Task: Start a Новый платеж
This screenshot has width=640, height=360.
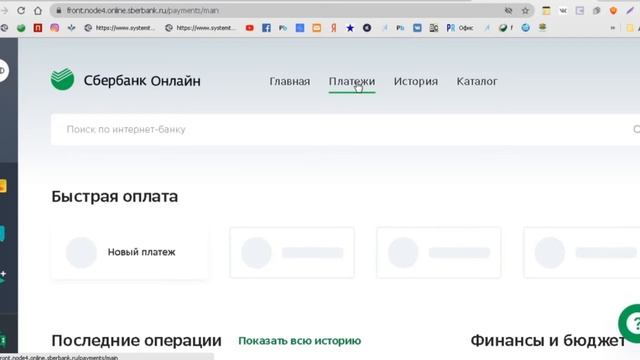Action: (x=129, y=252)
